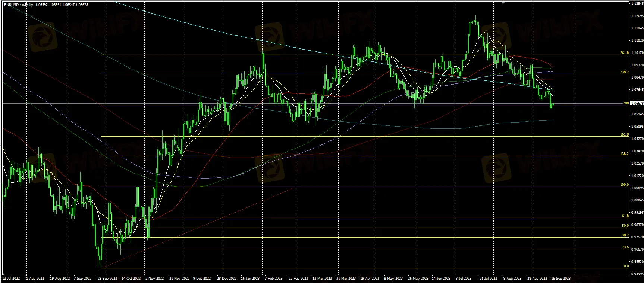The width and height of the screenshot is (644, 283).
Task: Select the 238.2 Fibonacci level label
Action: click(x=624, y=72)
